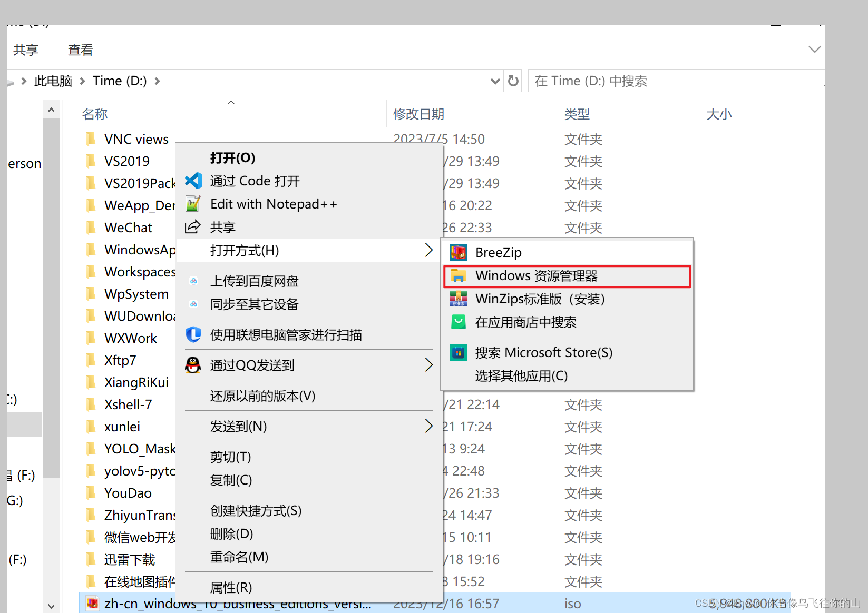Click the WpSystem folder icon
868x613 pixels.
[x=91, y=293]
